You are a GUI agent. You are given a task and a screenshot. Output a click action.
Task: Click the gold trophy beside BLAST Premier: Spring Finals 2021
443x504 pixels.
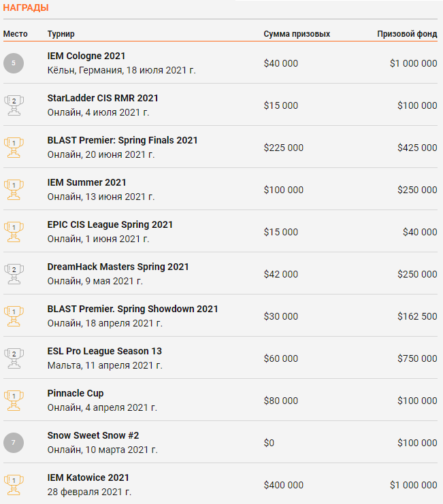pos(14,147)
